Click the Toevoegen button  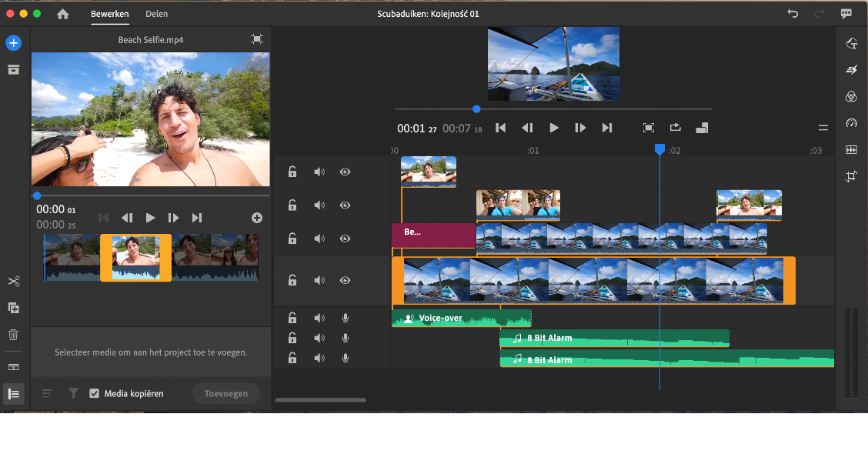click(x=226, y=393)
